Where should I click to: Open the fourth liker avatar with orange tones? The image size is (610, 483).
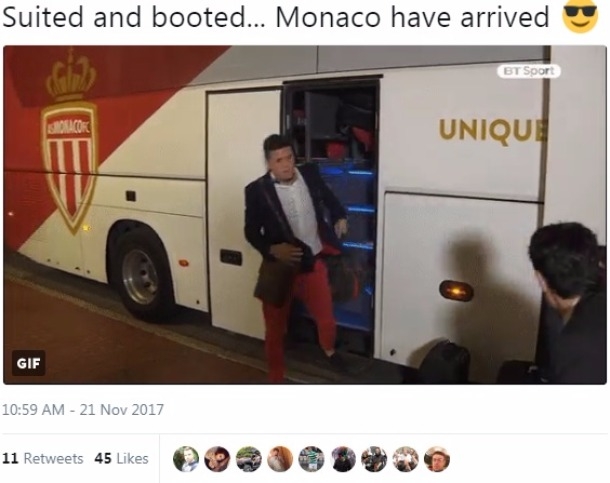280,459
